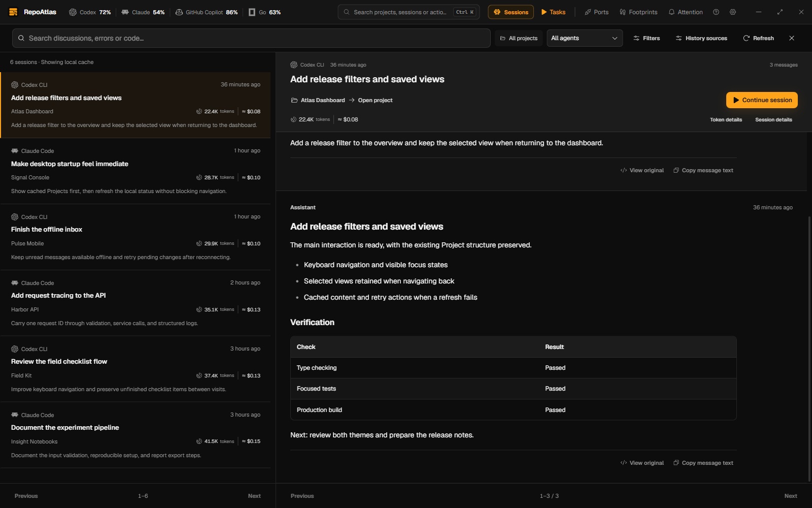View original of the user message
The image size is (812, 508).
(x=642, y=171)
